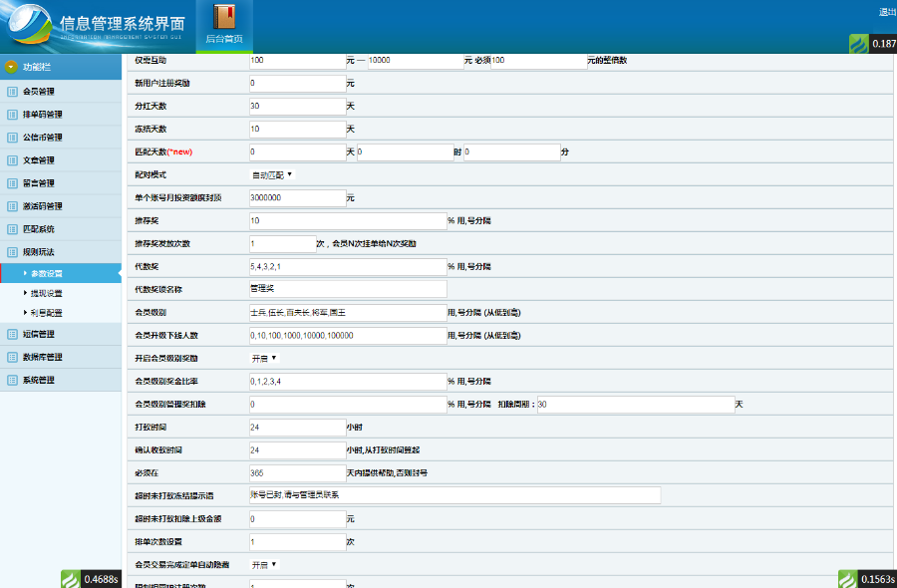
Task: Open 利息配置 from the sidebar
Action: 47,313
